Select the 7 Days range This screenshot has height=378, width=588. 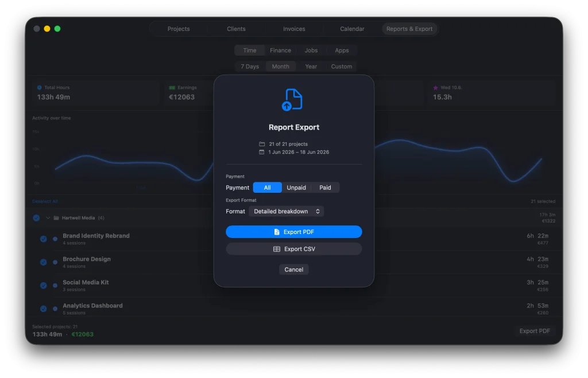pyautogui.click(x=250, y=67)
